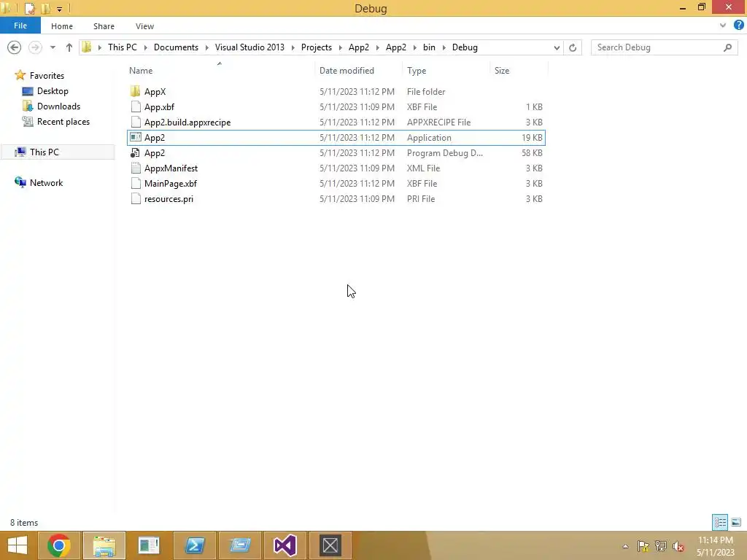This screenshot has height=560, width=747.
Task: Open the Windows Start button
Action: pos(18,545)
